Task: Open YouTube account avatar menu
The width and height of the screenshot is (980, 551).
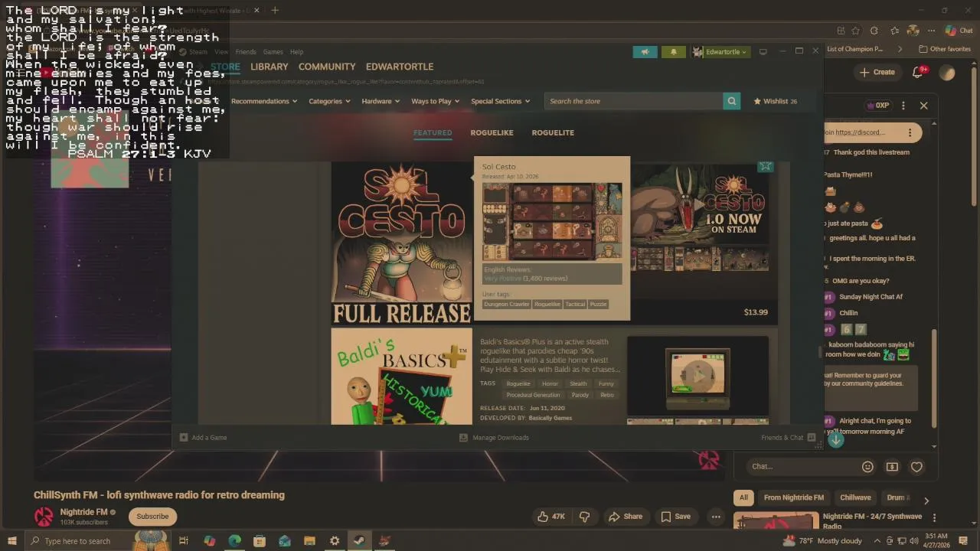Action: (948, 72)
